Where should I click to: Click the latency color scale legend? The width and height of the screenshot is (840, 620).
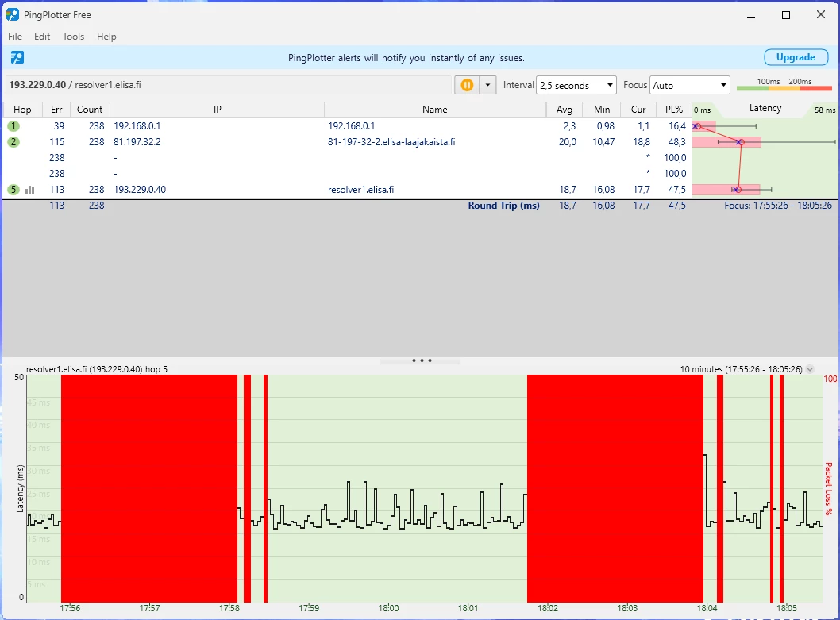[784, 85]
